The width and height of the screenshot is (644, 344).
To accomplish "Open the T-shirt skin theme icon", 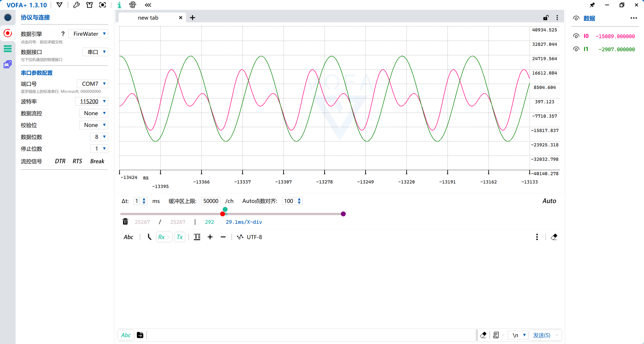I will point(89,5).
